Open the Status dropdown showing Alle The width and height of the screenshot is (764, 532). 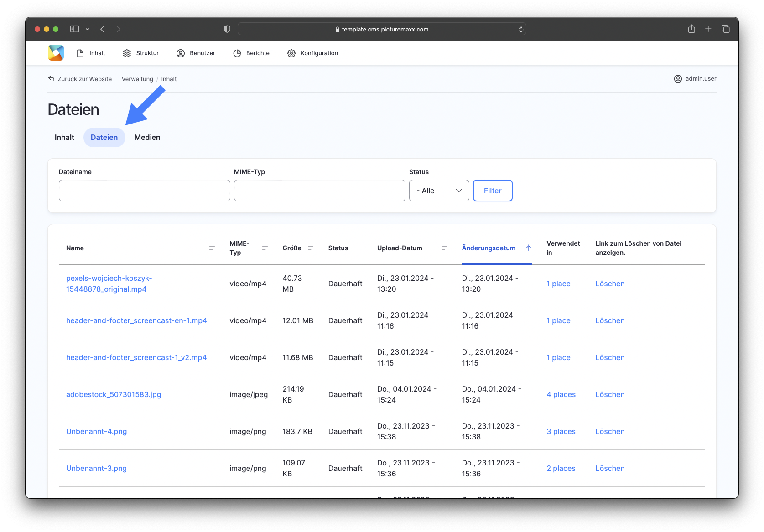tap(439, 191)
